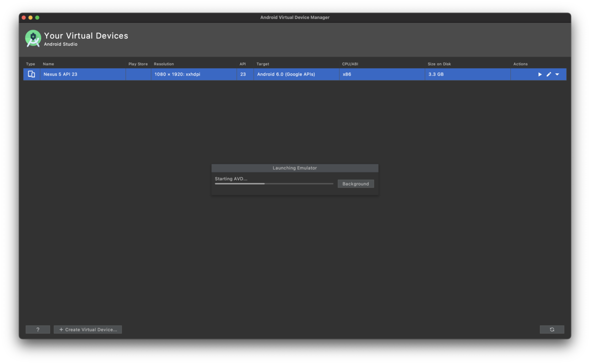590x364 pixels.
Task: Sort by the Resolution column header
Action: [164, 64]
